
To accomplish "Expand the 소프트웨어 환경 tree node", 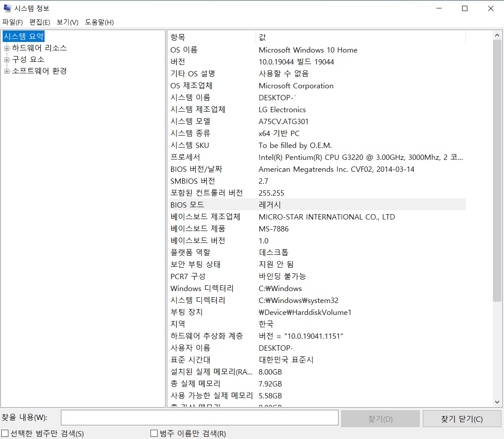I will pos(7,72).
